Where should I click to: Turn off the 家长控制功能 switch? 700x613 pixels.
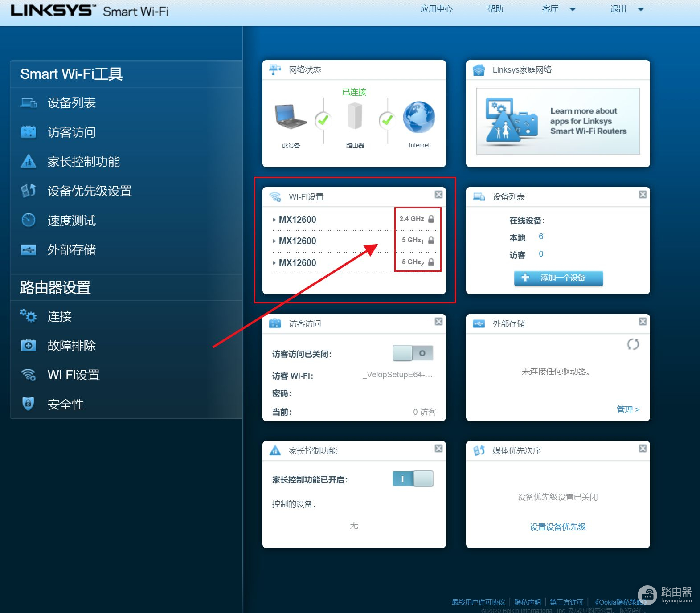click(413, 479)
